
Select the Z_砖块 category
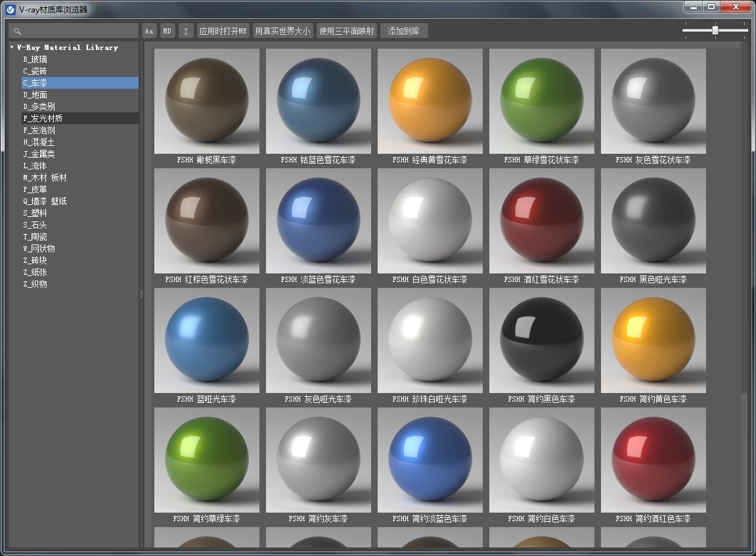point(35,260)
